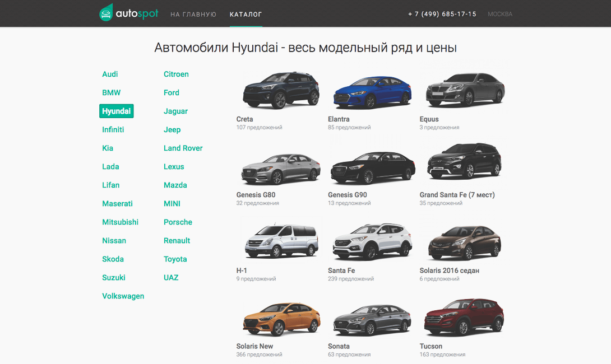
Task: Open Land Rover brand page
Action: coord(183,148)
